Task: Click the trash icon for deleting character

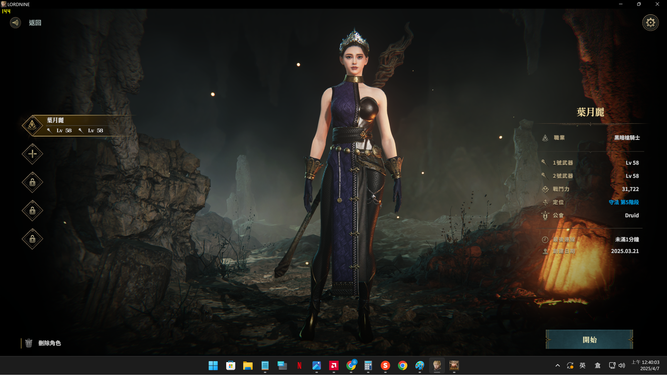Action: (x=29, y=343)
